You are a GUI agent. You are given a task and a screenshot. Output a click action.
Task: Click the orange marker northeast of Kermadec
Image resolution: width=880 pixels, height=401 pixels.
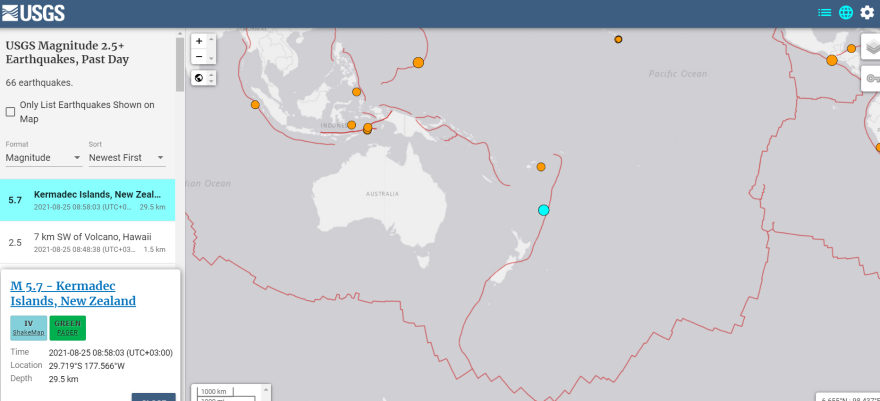[x=541, y=166]
